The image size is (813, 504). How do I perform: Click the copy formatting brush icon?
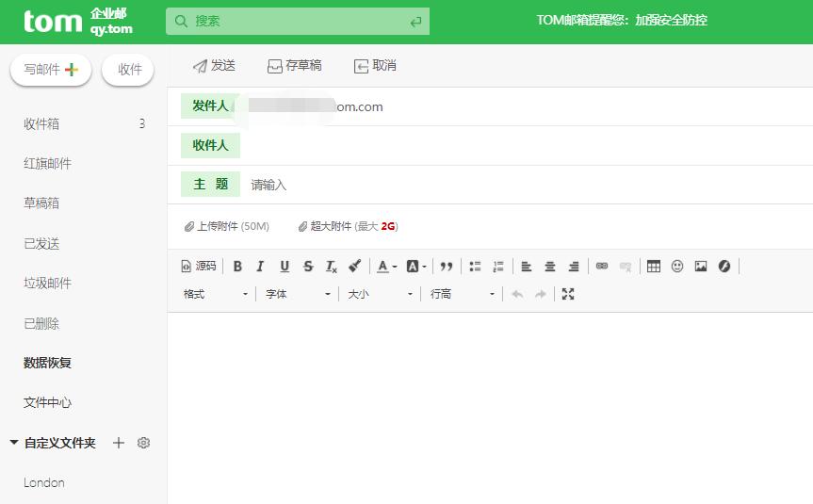pos(354,266)
